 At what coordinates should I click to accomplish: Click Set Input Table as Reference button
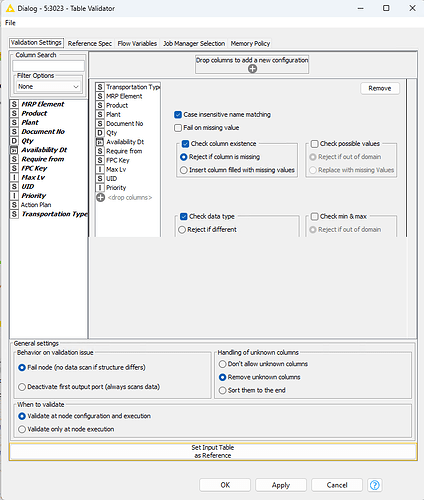pos(213,451)
